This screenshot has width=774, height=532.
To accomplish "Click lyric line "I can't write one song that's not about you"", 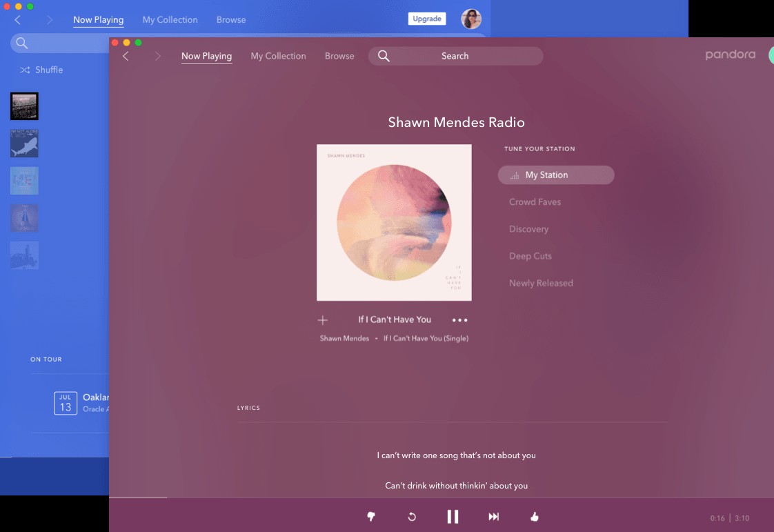I will click(x=456, y=455).
